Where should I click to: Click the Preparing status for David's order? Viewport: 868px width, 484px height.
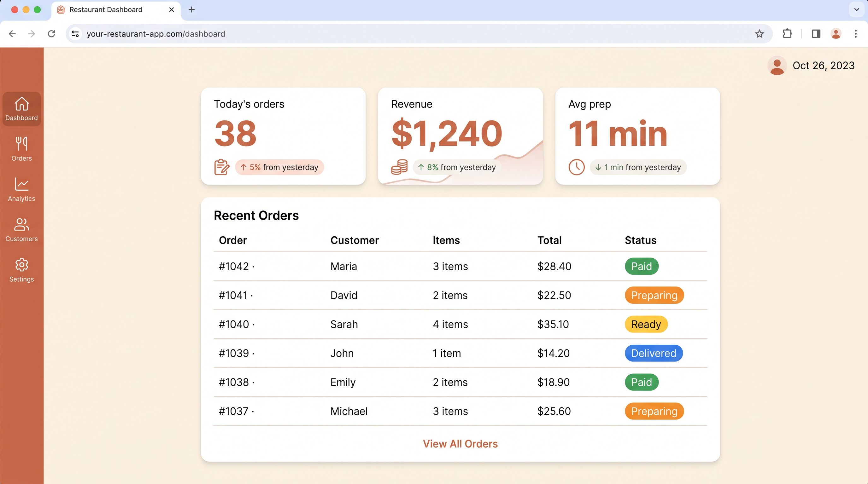tap(654, 295)
